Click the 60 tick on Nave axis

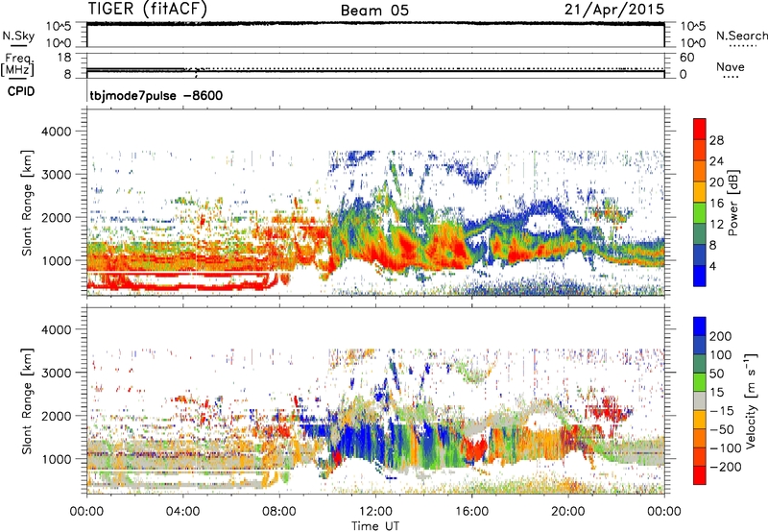687,58
